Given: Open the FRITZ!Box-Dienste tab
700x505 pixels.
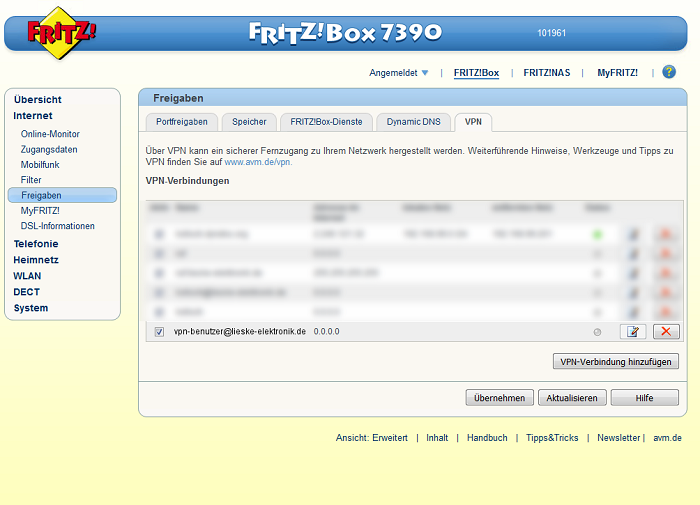Looking at the screenshot, I should click(326, 122).
